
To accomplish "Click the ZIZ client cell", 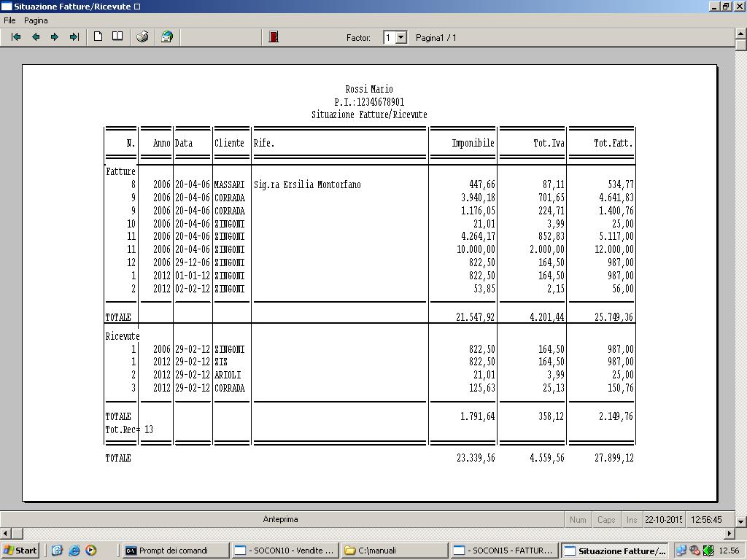I will 221,362.
